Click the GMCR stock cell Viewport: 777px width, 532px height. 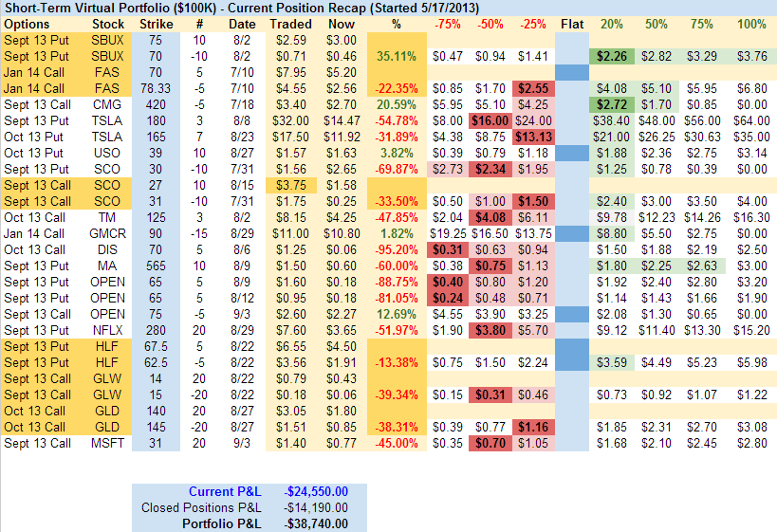pos(108,233)
